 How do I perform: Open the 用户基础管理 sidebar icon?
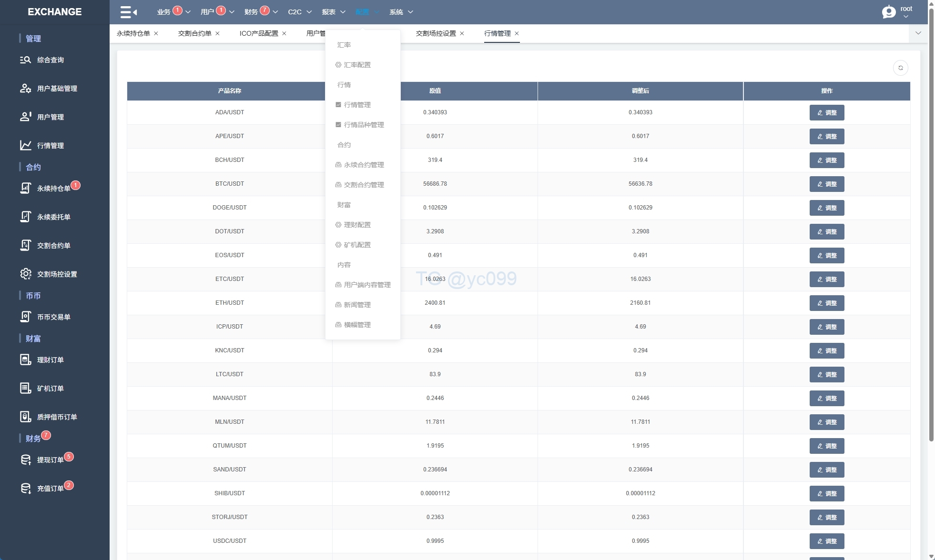tap(25, 89)
